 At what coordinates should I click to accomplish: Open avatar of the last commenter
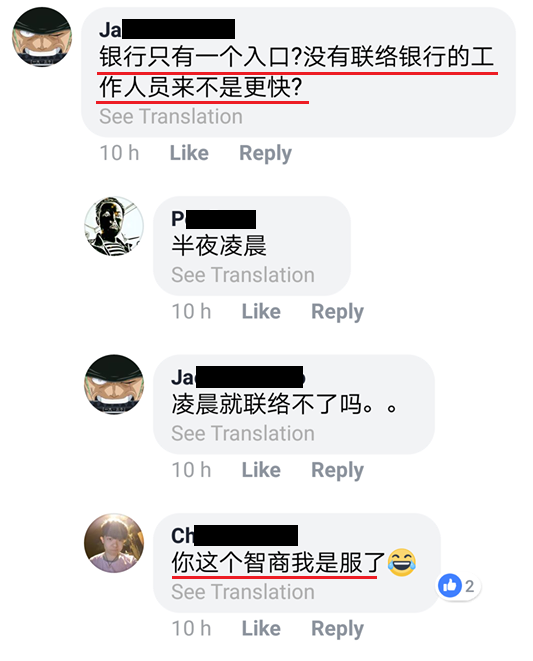pos(114,543)
